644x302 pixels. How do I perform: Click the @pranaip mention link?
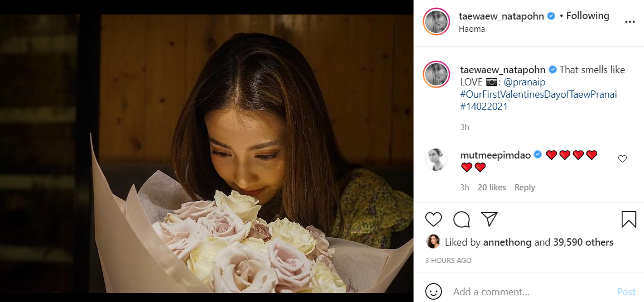point(526,82)
